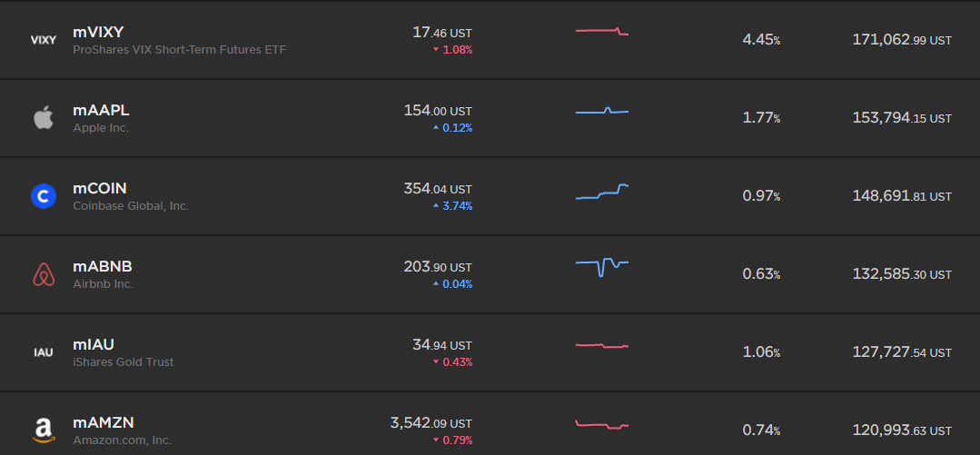Open the mCOIN asset row title
980x455 pixels.
(100, 189)
